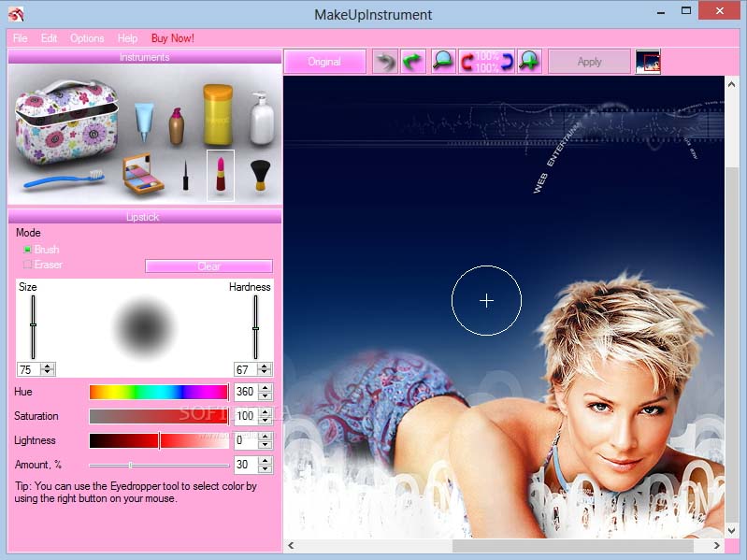This screenshot has height=560, width=747.
Task: Click the green redo arrow
Action: pyautogui.click(x=412, y=62)
